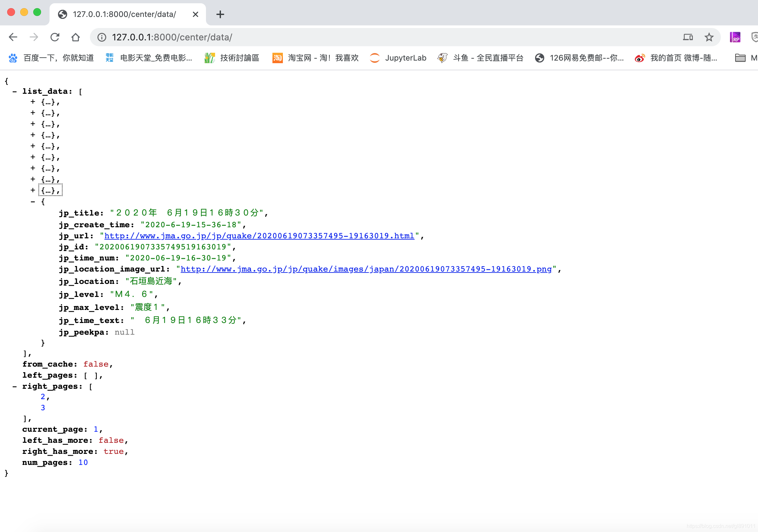Click the num_pages value 10
The height and width of the screenshot is (532, 758).
[83, 462]
